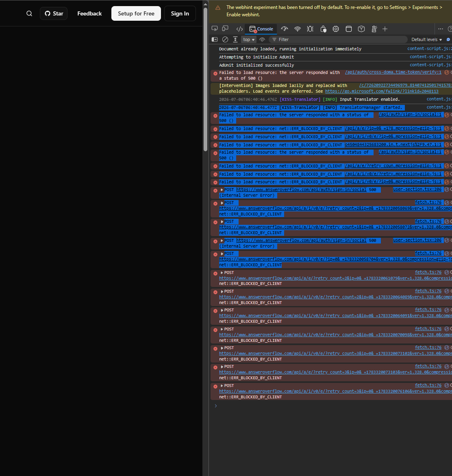Open the Sources bug panel icon
Screen dimensions: 452x476
click(310, 29)
